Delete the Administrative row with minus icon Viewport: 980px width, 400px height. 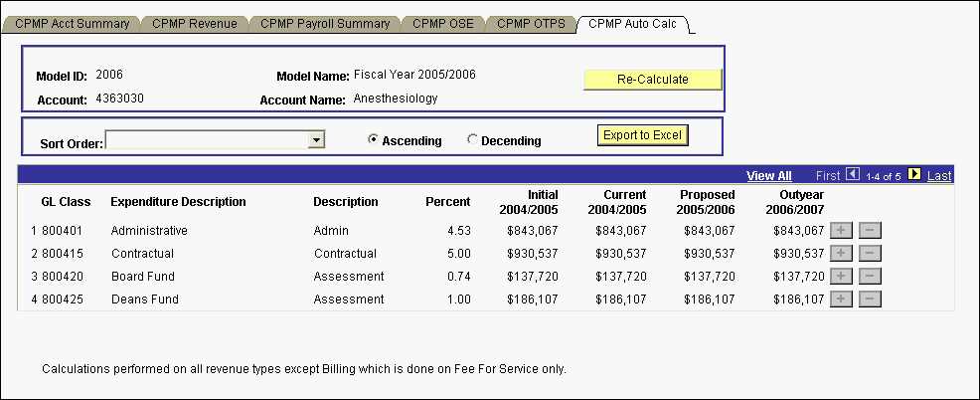click(x=870, y=231)
